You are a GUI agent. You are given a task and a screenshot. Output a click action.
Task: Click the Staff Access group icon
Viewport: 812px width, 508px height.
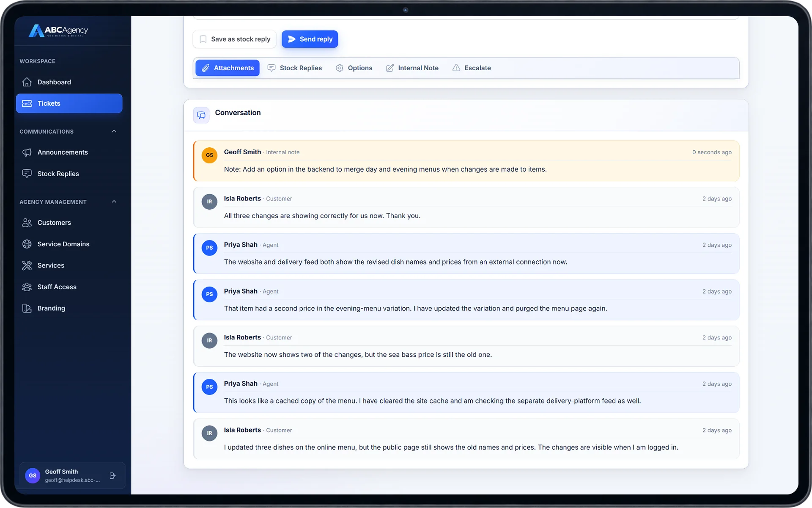[x=27, y=287]
